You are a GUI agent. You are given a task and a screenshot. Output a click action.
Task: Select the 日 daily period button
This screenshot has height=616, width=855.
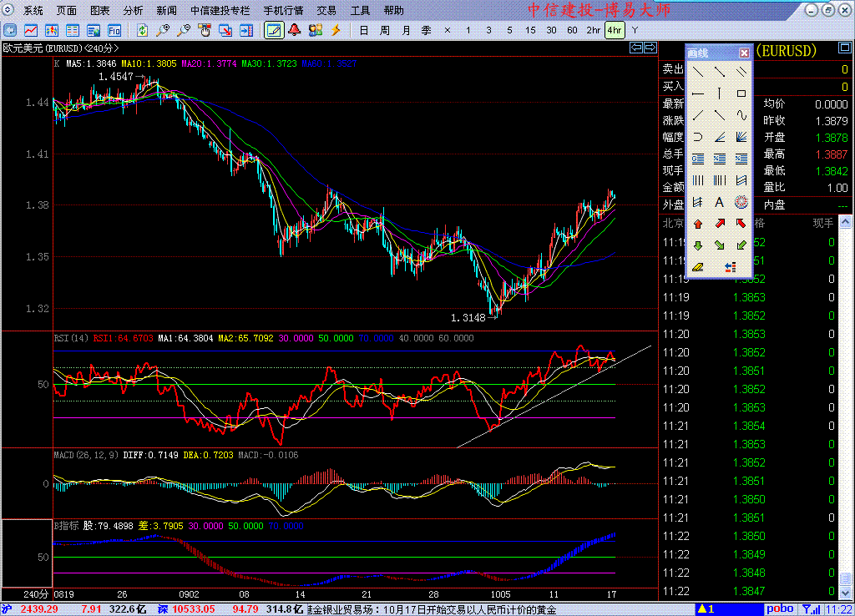pos(363,30)
